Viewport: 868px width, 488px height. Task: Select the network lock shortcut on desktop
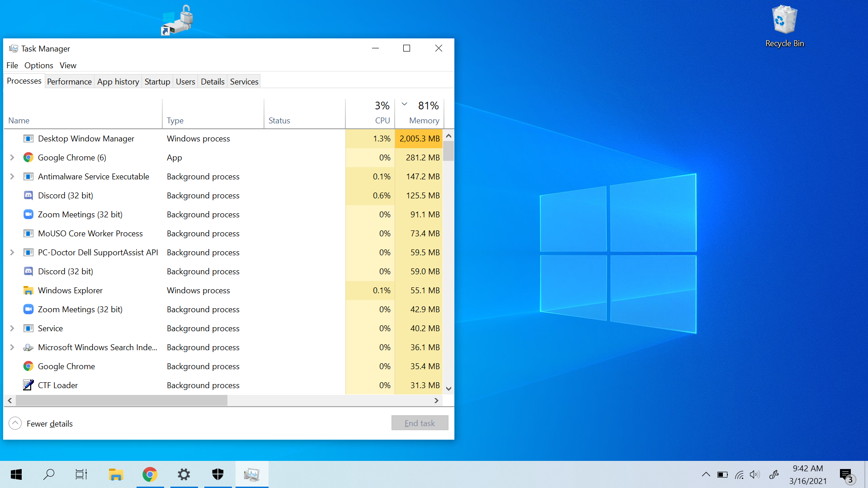(177, 20)
